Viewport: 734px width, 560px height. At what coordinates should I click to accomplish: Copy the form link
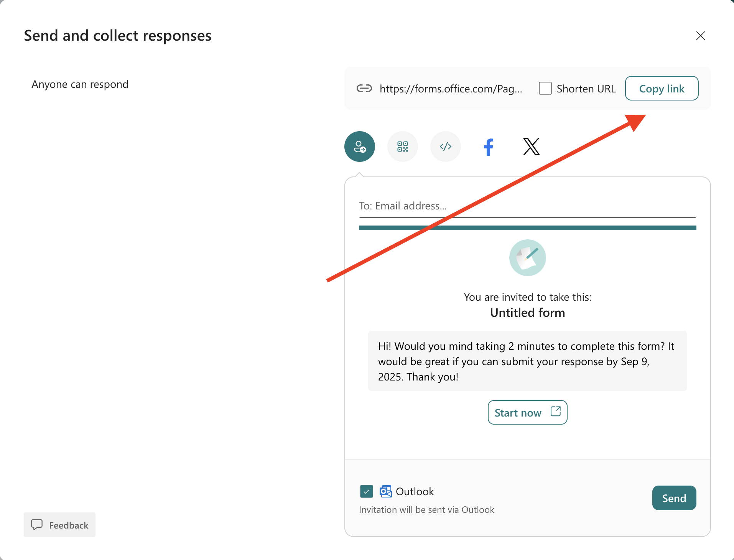(x=662, y=88)
